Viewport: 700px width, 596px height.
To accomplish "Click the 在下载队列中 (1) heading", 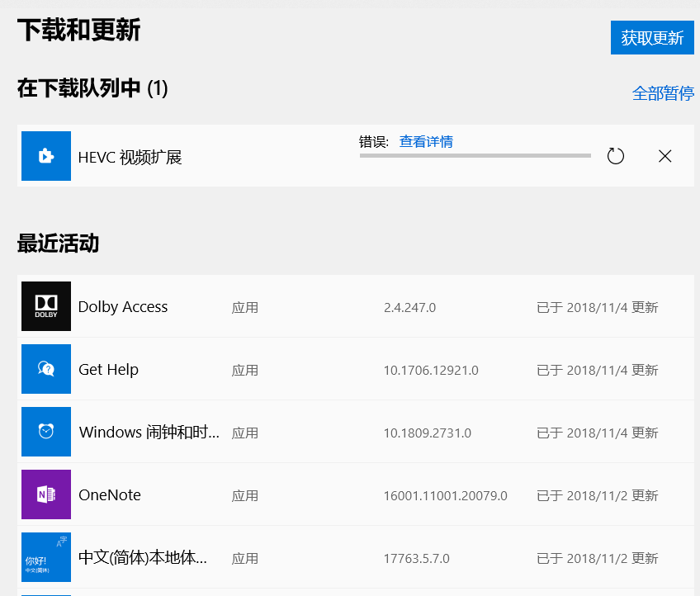I will tap(92, 88).
